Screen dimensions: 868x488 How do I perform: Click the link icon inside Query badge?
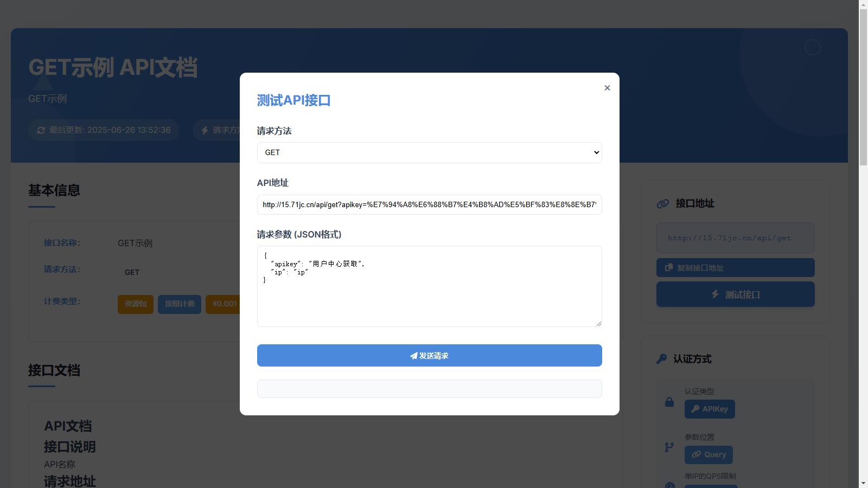pyautogui.click(x=696, y=454)
